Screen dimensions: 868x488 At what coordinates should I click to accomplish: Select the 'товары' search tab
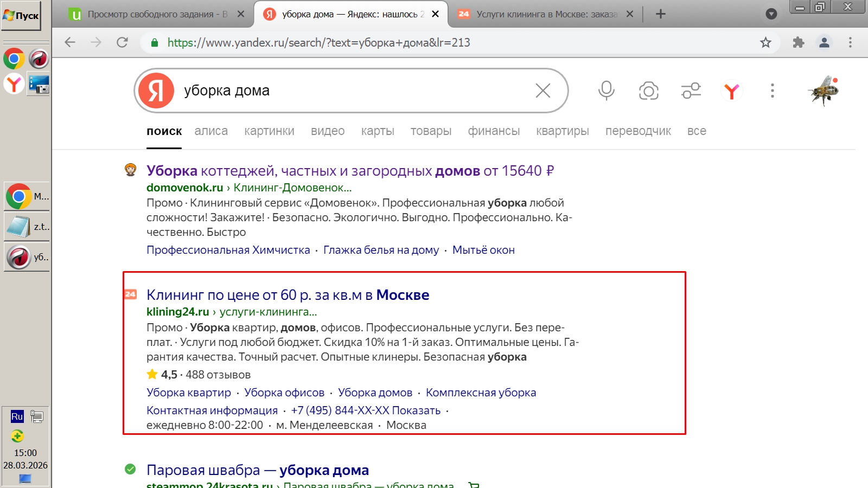tap(431, 131)
